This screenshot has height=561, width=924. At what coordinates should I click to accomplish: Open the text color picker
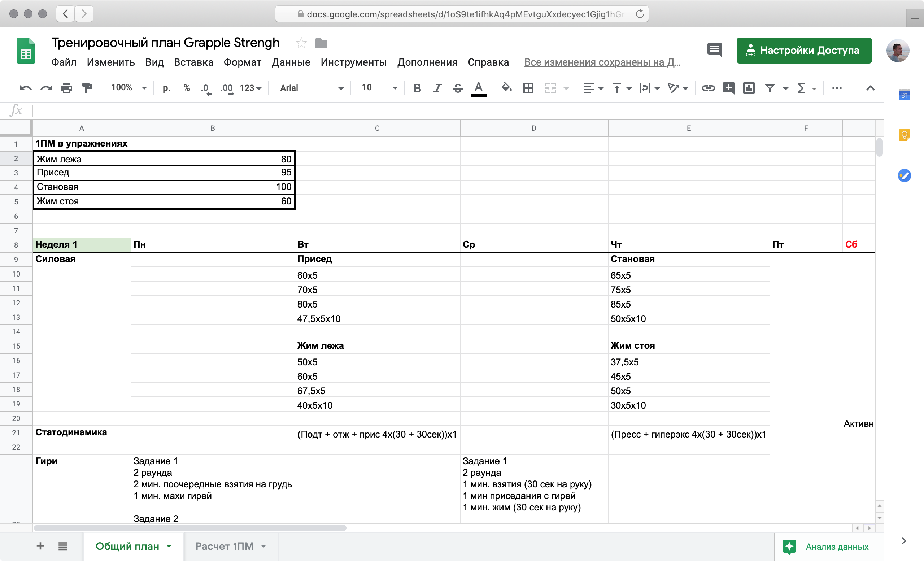pyautogui.click(x=479, y=88)
